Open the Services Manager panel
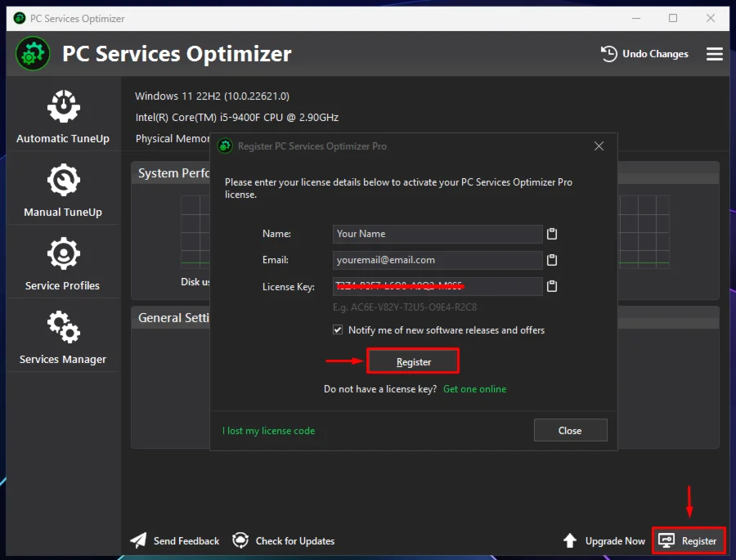This screenshot has width=736, height=560. pos(63,337)
